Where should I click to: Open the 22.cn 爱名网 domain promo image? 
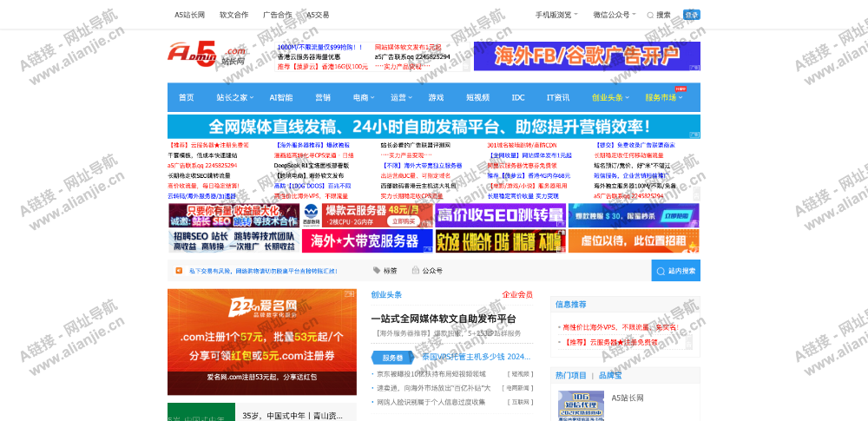coord(262,342)
